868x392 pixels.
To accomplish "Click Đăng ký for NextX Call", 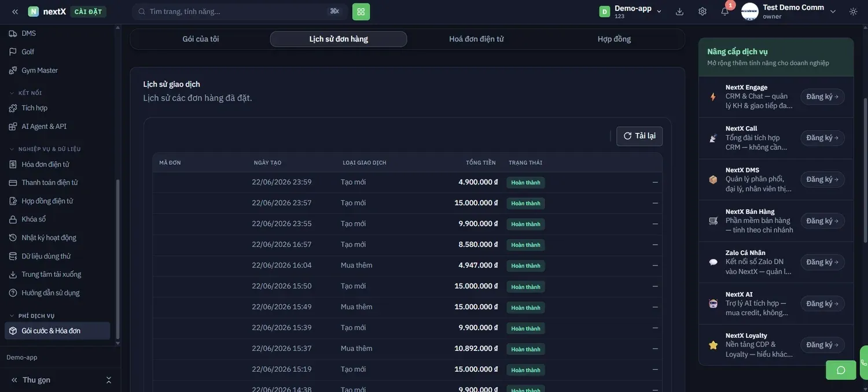I will tap(822, 138).
